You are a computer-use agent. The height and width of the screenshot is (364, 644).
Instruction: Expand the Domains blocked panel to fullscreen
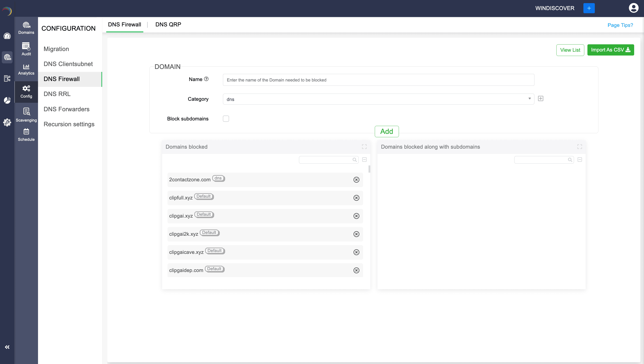pos(364,147)
